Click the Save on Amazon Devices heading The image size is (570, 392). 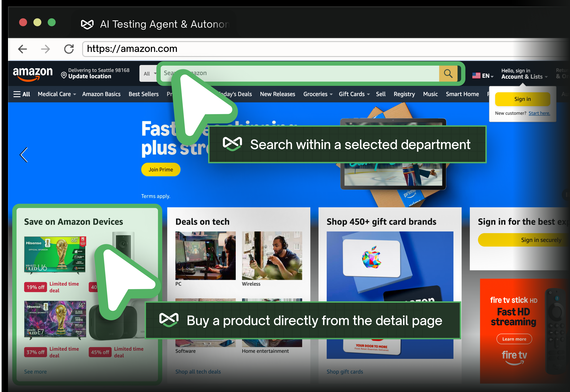pyautogui.click(x=74, y=222)
